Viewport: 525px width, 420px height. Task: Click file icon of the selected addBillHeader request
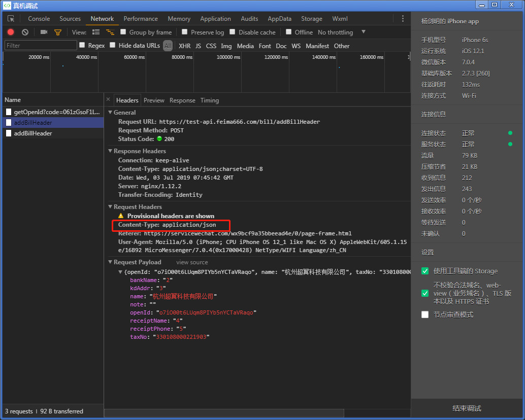[x=9, y=123]
